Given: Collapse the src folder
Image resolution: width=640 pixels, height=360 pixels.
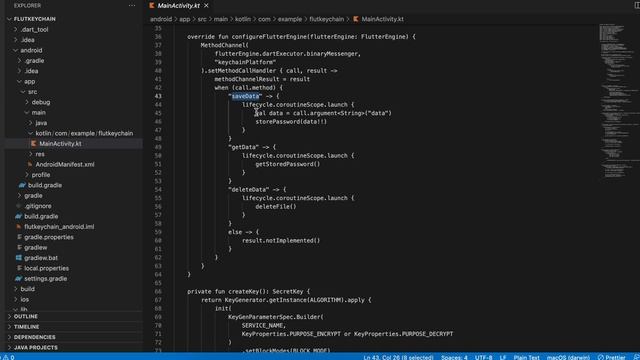Looking at the screenshot, I should pos(23,92).
